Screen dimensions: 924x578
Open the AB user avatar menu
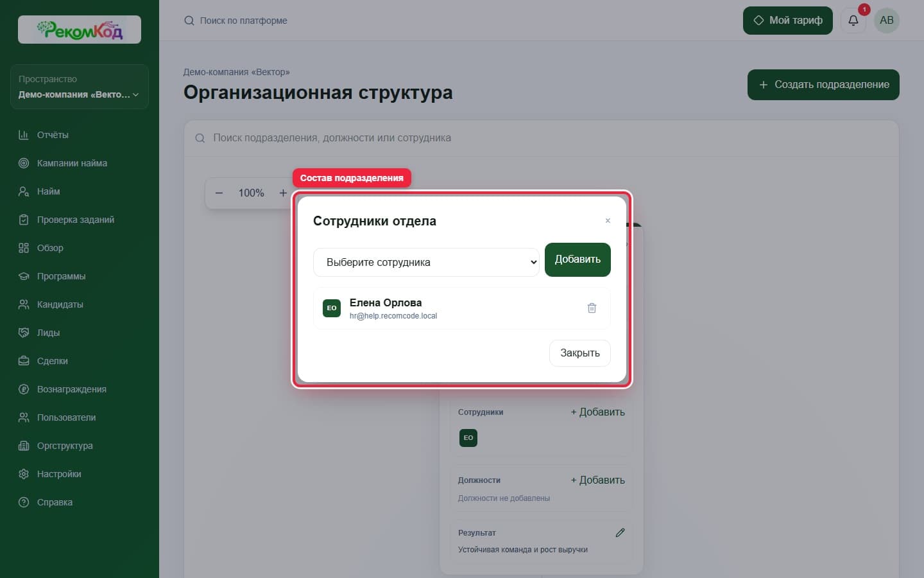coord(887,21)
